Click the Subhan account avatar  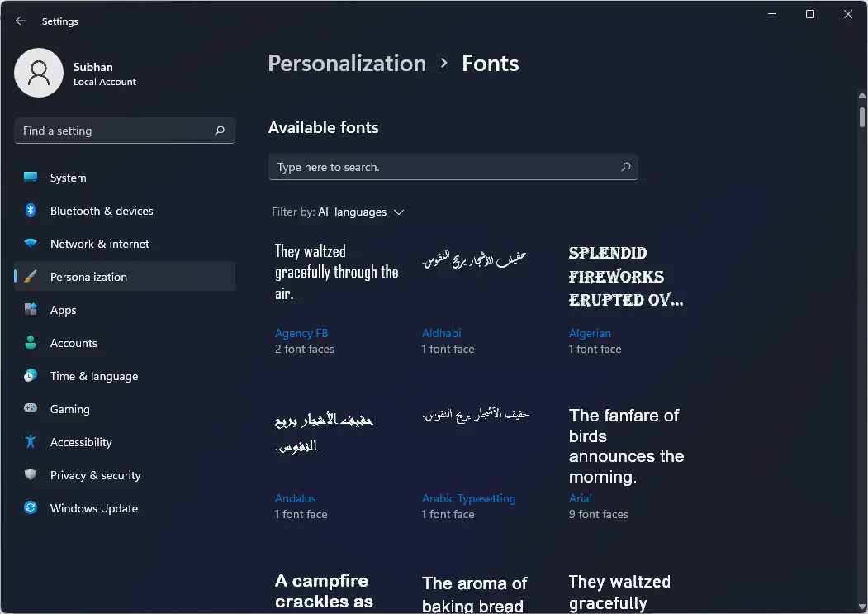click(x=38, y=73)
